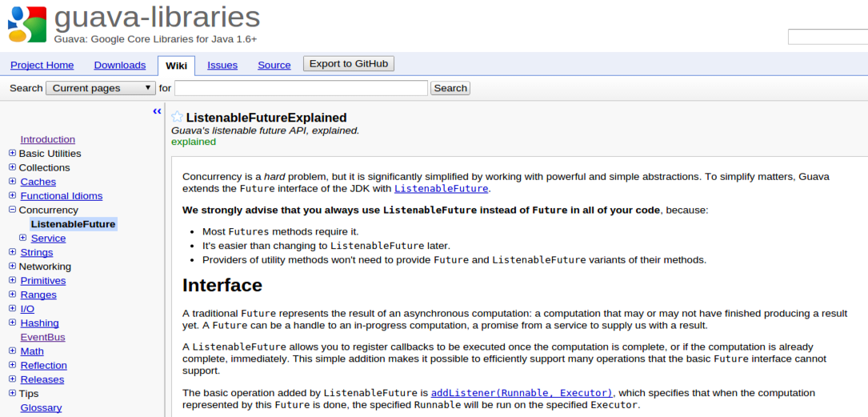Expand the Caches tree node
This screenshot has width=868, height=417.
pyautogui.click(x=12, y=181)
